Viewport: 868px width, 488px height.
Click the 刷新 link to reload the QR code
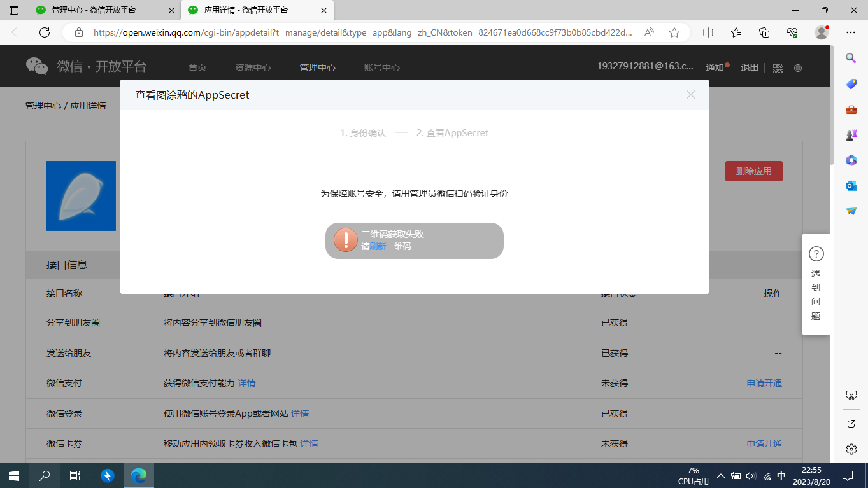378,246
